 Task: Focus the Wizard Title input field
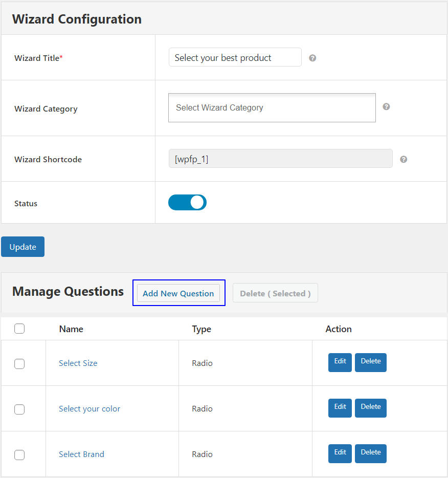pos(235,57)
